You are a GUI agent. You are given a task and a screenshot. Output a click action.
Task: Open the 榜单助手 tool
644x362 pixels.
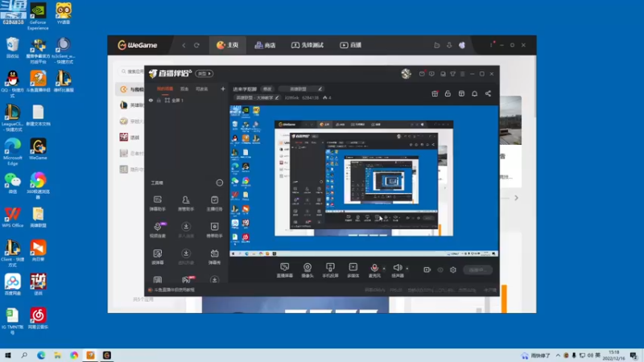click(214, 230)
